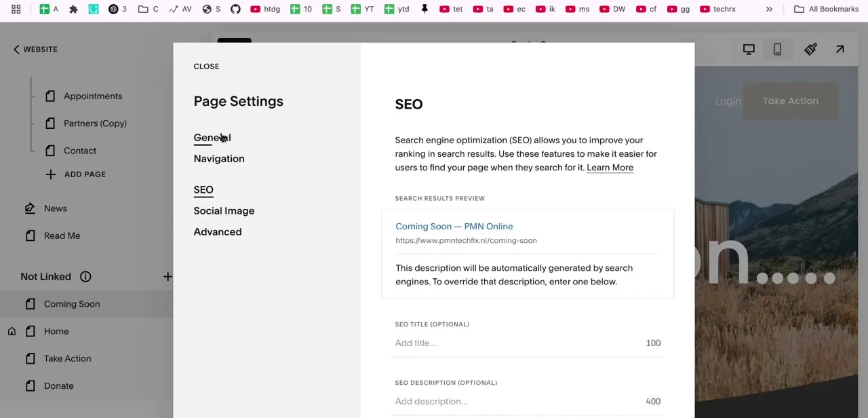Select the Advanced settings tab
The image size is (868, 418).
click(218, 231)
